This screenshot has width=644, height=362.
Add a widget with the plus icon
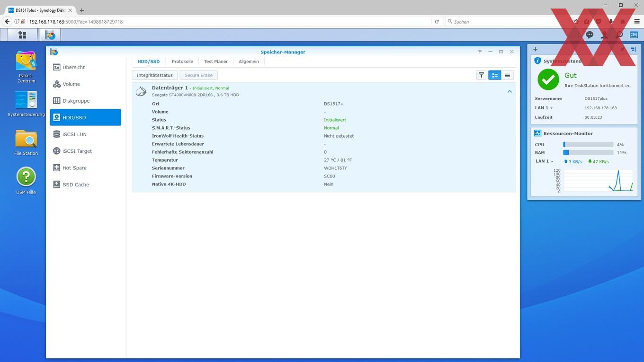pyautogui.click(x=535, y=49)
